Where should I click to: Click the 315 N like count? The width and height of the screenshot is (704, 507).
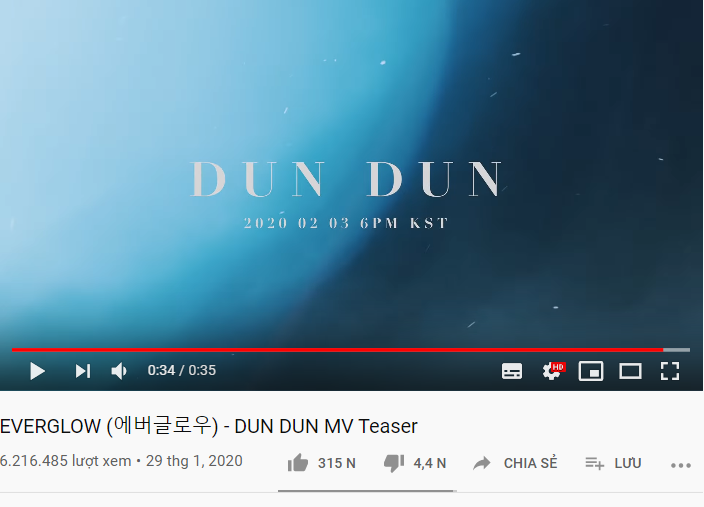pos(337,463)
